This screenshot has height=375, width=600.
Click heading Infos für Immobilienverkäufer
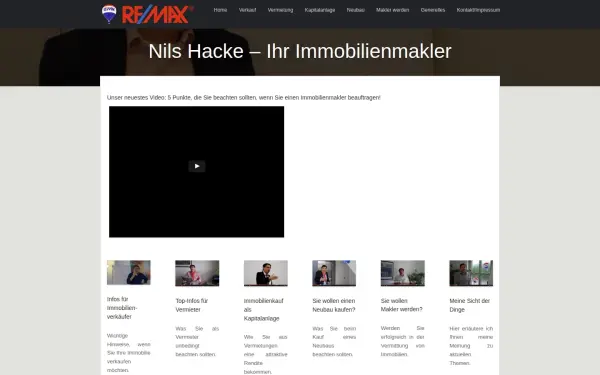point(122,308)
